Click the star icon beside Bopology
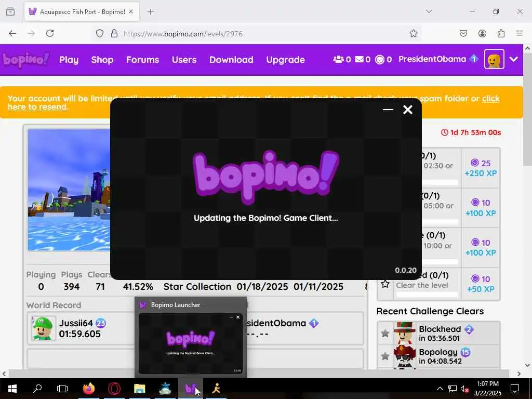This screenshot has width=532, height=399. tap(385, 356)
